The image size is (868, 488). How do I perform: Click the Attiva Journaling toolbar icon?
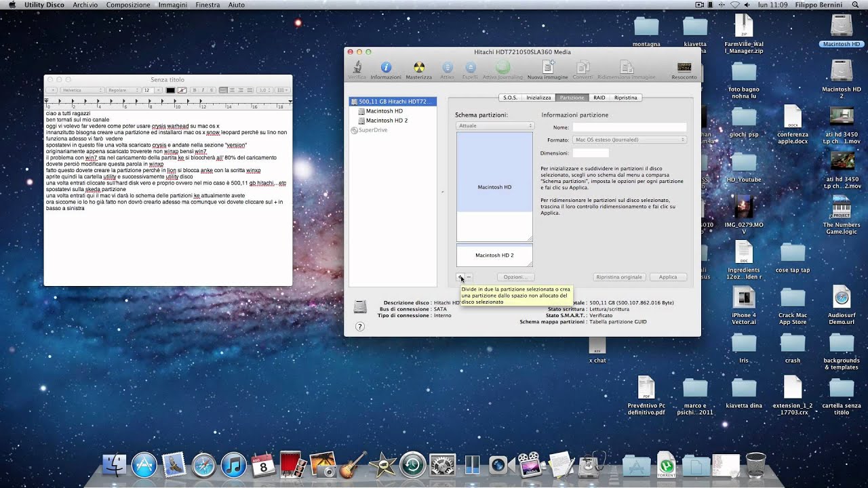tap(502, 67)
